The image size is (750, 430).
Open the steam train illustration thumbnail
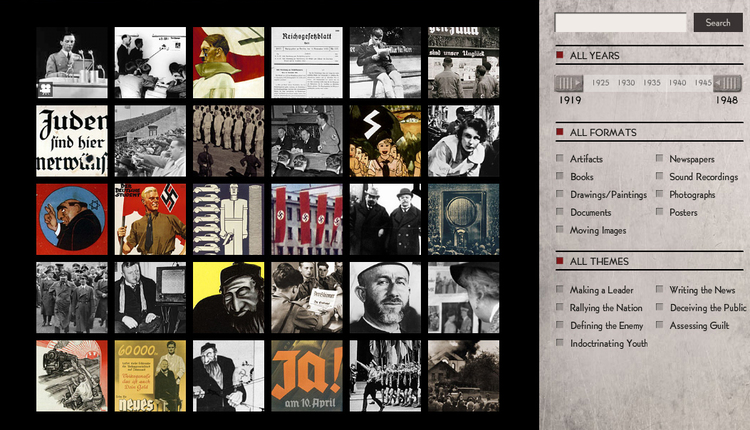point(72,376)
